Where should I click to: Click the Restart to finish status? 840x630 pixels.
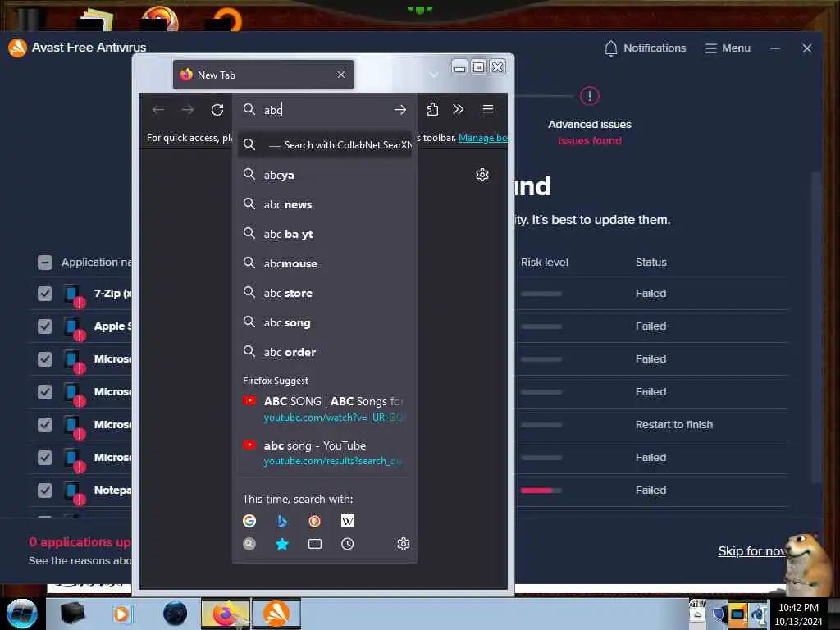pyautogui.click(x=674, y=425)
